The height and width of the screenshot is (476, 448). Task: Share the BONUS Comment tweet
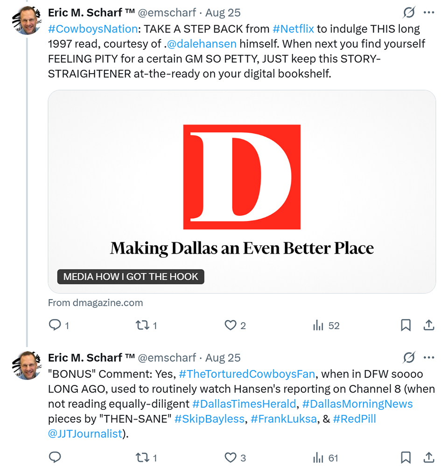click(x=429, y=458)
